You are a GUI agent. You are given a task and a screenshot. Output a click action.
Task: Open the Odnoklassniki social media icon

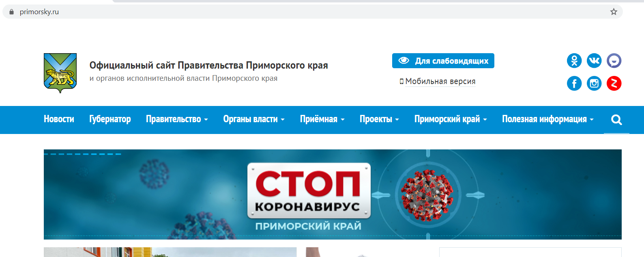coord(574,61)
